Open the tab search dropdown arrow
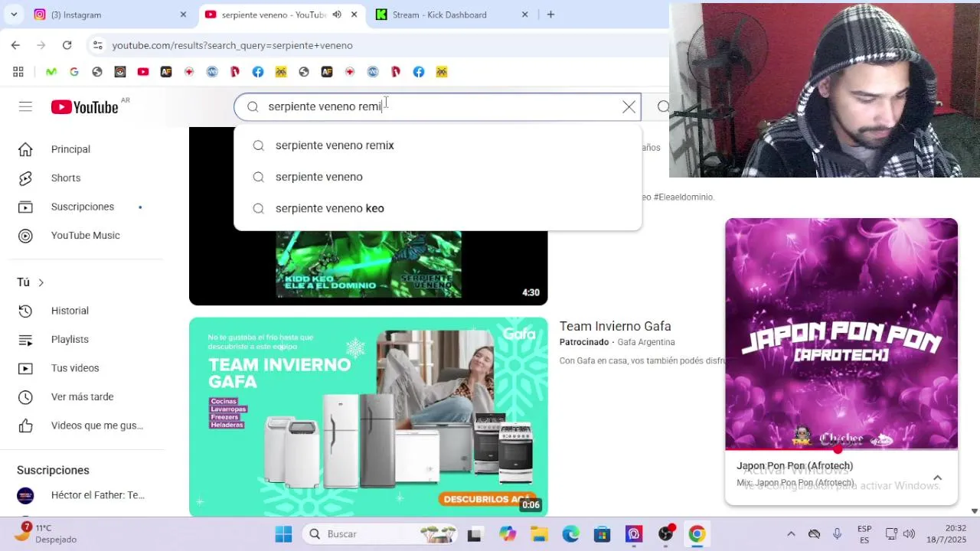 tap(14, 15)
